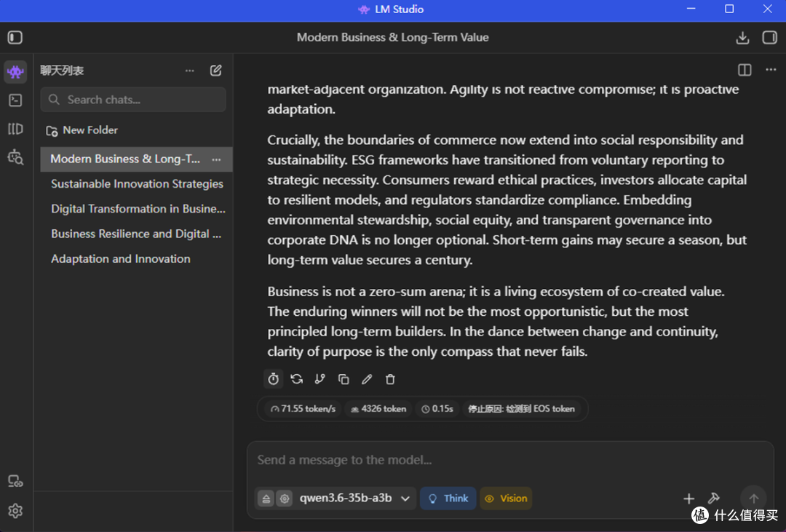Open the Downloads panel
The image size is (786, 532).
742,38
